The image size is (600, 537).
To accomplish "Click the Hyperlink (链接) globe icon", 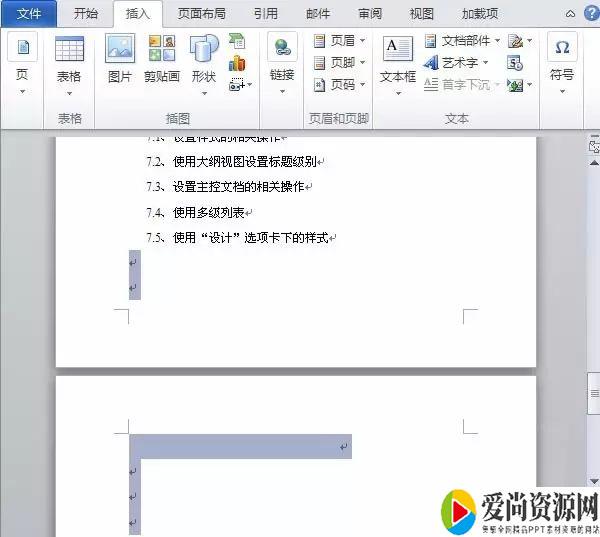I will 282,58.
